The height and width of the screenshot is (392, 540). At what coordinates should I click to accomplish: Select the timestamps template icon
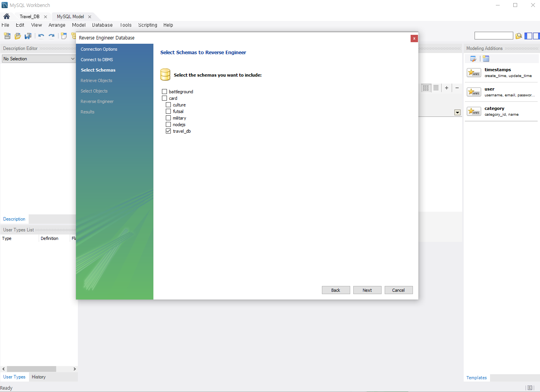(474, 73)
